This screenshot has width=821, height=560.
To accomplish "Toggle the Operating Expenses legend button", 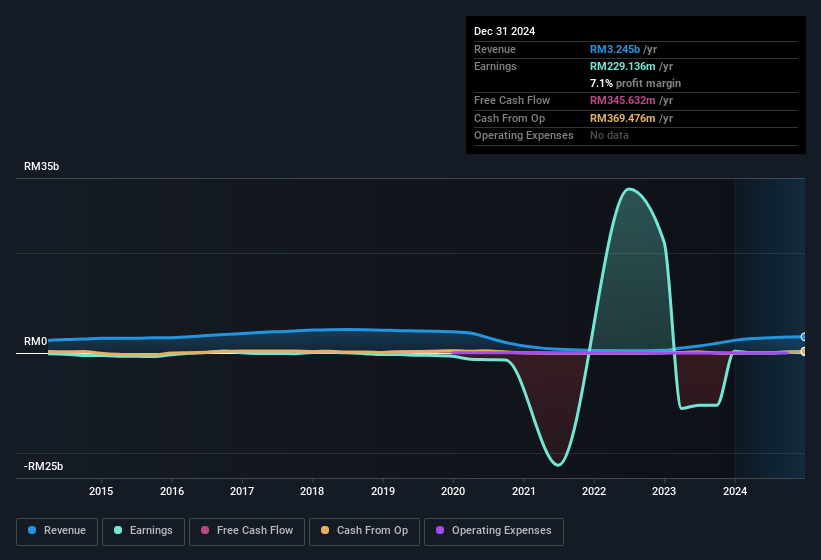I will pyautogui.click(x=493, y=531).
